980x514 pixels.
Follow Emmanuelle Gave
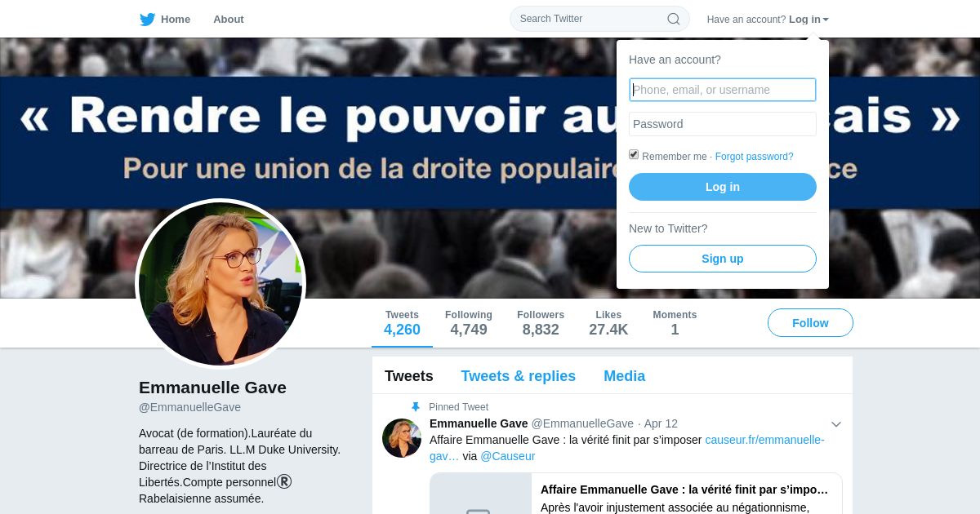point(810,323)
